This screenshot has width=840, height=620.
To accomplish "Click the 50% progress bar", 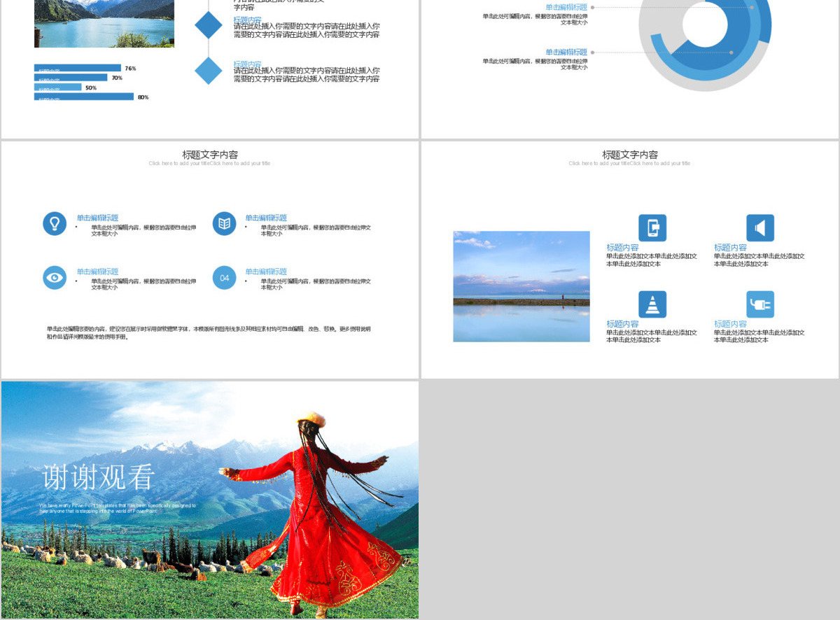I will (57, 87).
